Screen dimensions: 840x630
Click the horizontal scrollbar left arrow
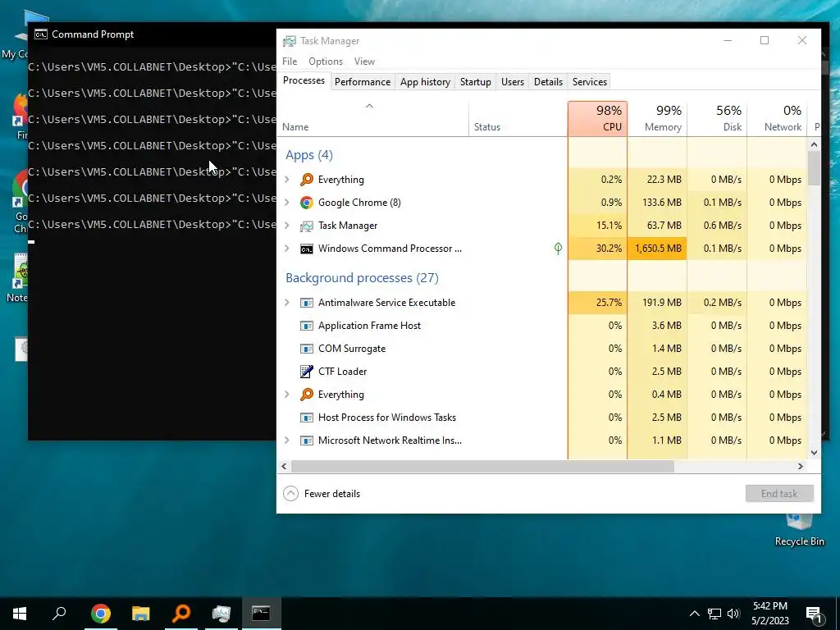pyautogui.click(x=284, y=467)
